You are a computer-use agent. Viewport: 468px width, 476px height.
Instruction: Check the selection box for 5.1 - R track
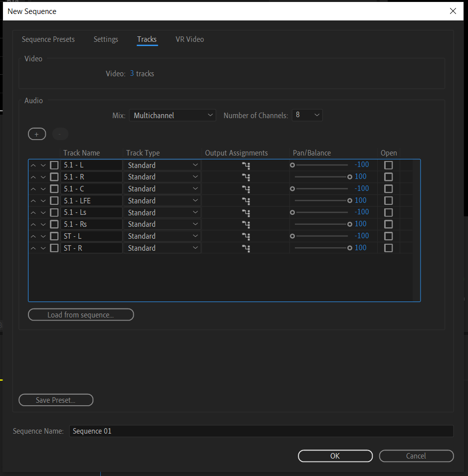click(54, 176)
